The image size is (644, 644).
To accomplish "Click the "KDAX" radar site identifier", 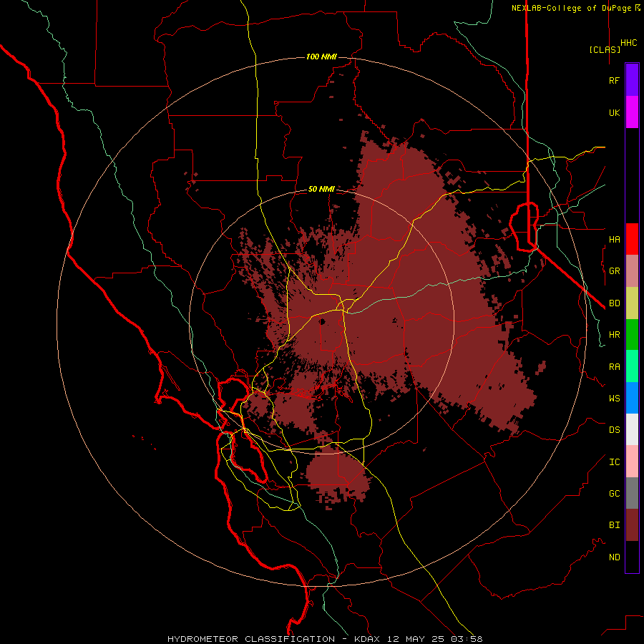I will 367,639.
